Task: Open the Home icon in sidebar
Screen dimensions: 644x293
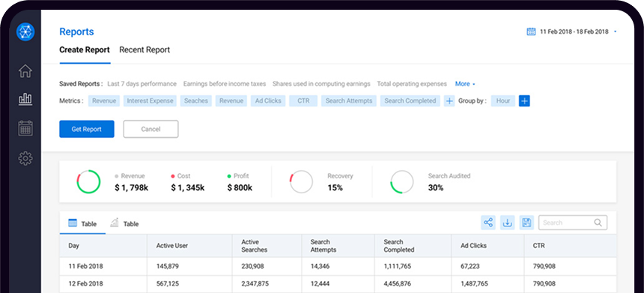Action: [x=25, y=70]
